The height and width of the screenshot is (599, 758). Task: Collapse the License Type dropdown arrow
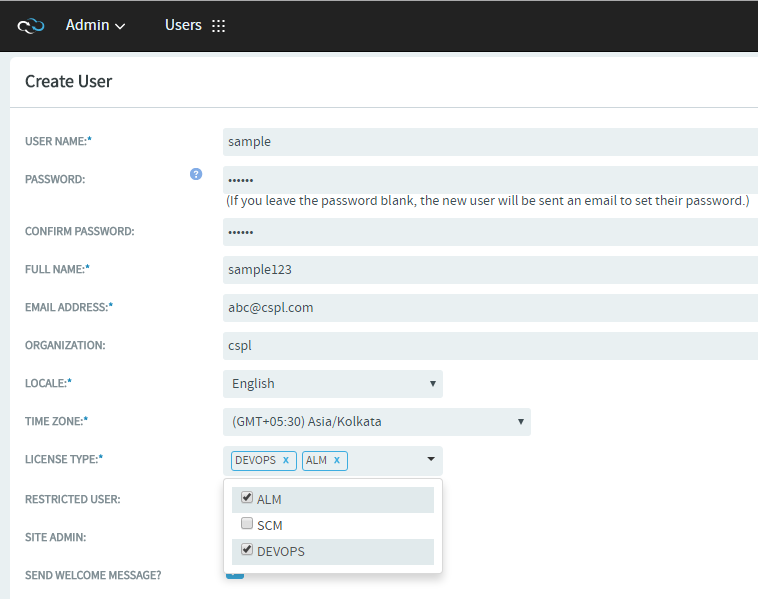coord(431,459)
